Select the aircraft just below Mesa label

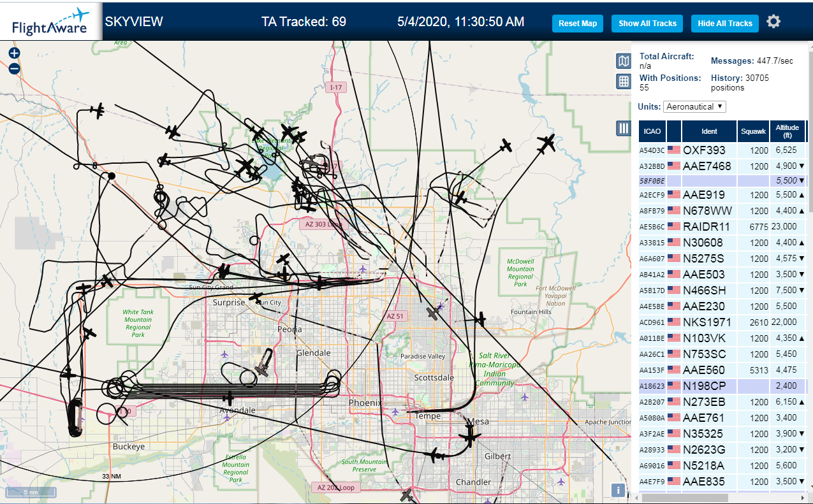(469, 437)
